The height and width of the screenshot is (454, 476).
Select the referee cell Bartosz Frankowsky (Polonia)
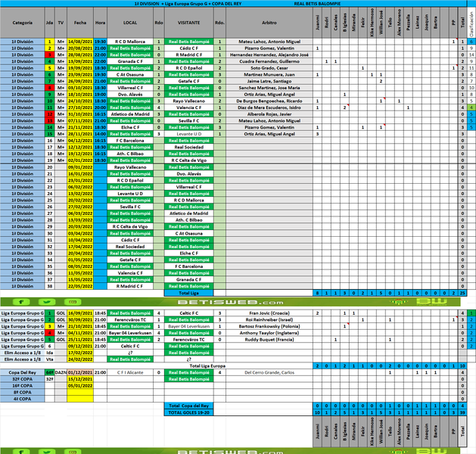click(x=269, y=327)
